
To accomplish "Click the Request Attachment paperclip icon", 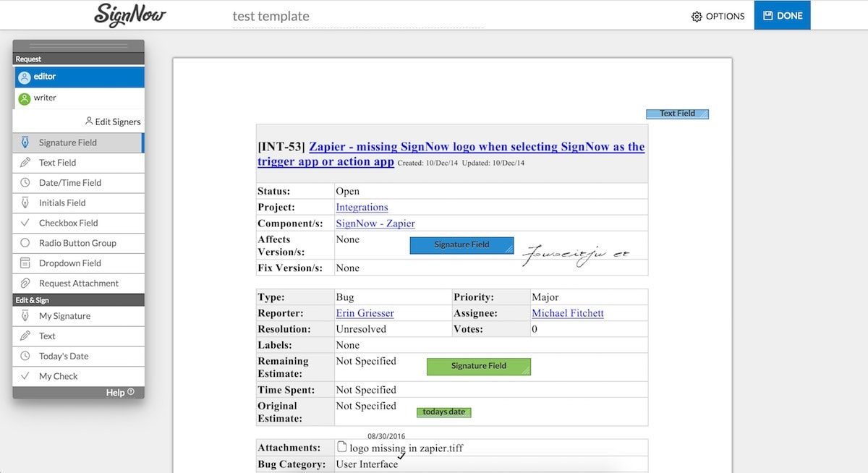I will (x=25, y=284).
